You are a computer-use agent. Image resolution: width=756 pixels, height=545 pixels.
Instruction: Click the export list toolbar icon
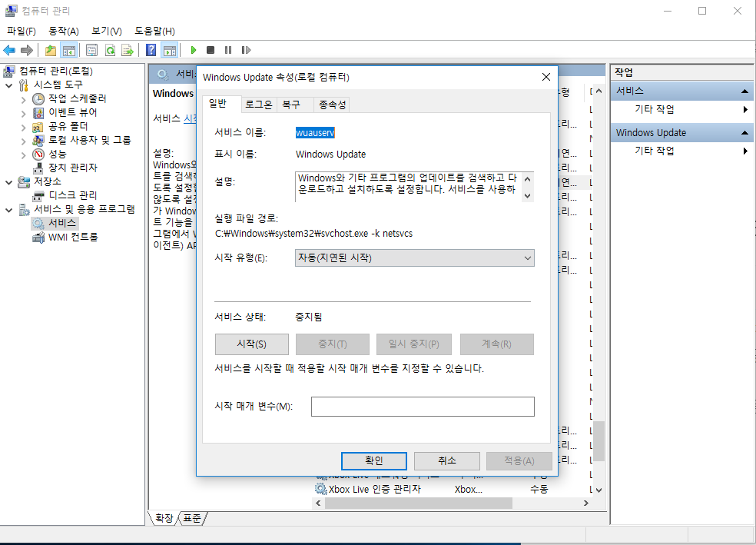[x=128, y=50]
